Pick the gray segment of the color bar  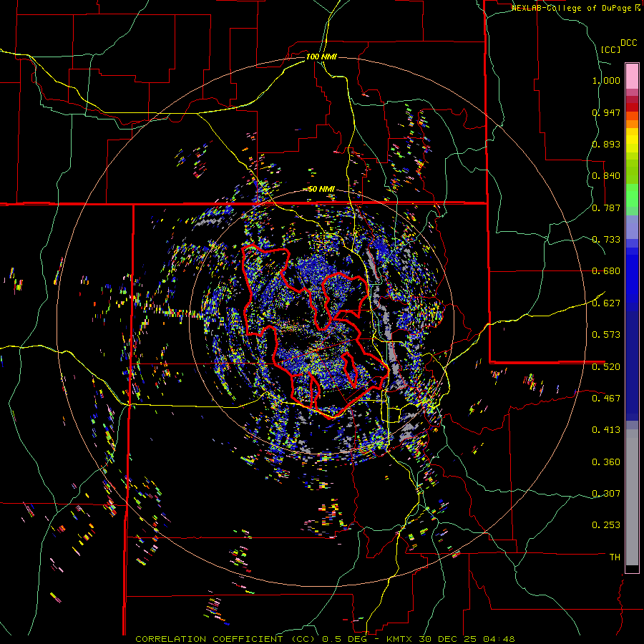(632, 497)
